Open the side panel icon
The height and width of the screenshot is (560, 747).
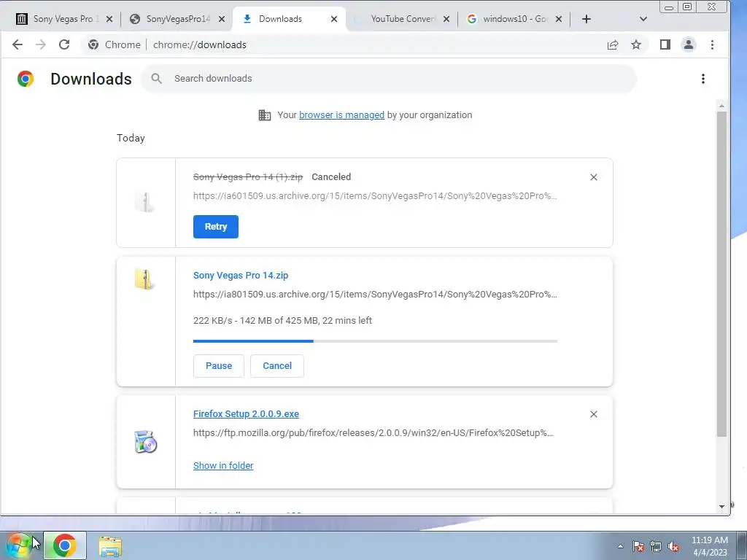[665, 44]
